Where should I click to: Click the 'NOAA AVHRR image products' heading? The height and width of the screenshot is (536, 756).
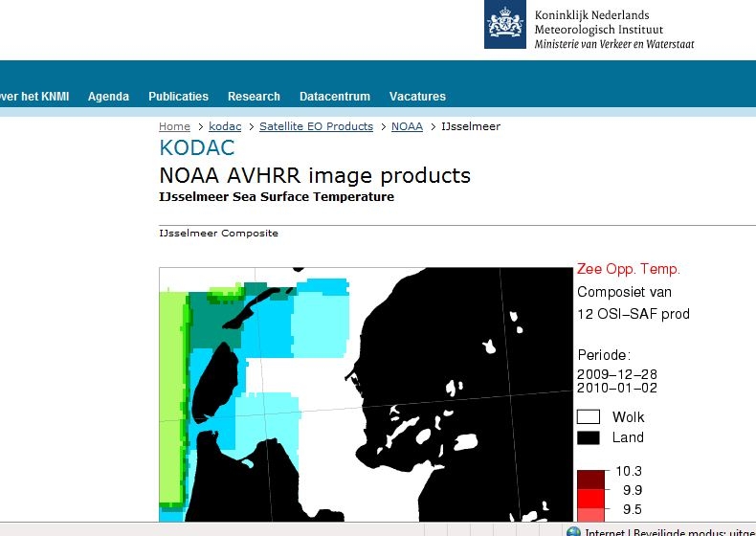pyautogui.click(x=315, y=175)
